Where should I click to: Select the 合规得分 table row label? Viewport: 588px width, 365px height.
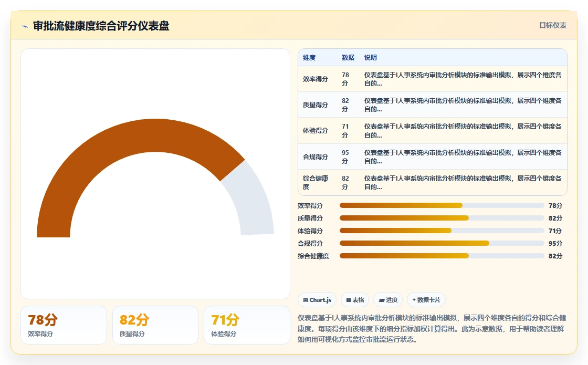point(316,157)
